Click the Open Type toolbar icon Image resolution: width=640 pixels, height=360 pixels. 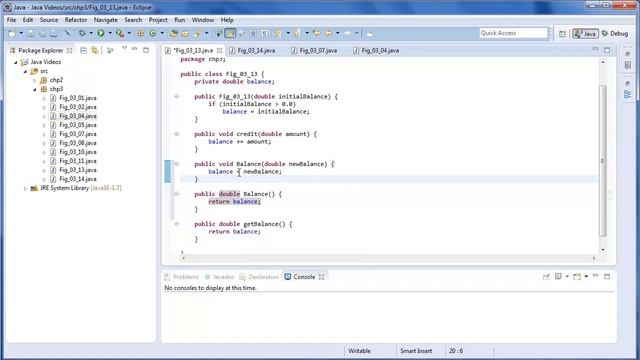(x=174, y=33)
